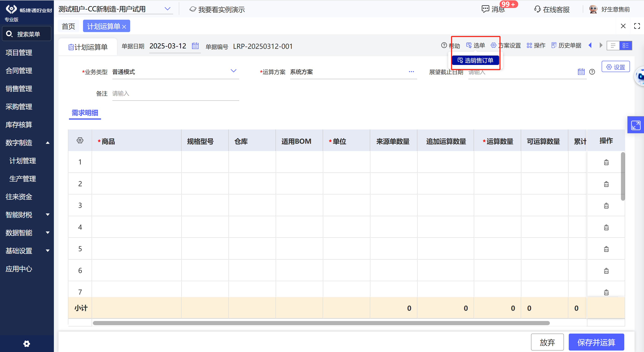Collapse the 数字制造 menu arrow
This screenshot has height=352, width=644.
tap(48, 143)
